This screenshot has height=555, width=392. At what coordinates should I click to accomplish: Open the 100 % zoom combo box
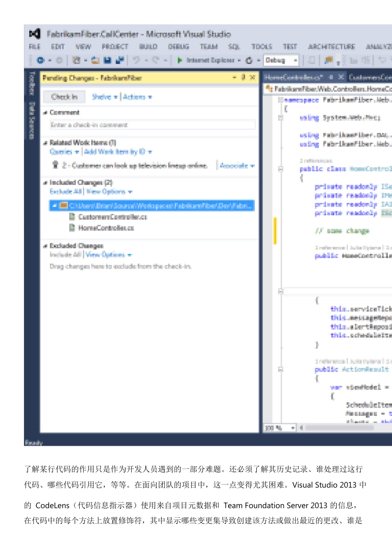280,428
